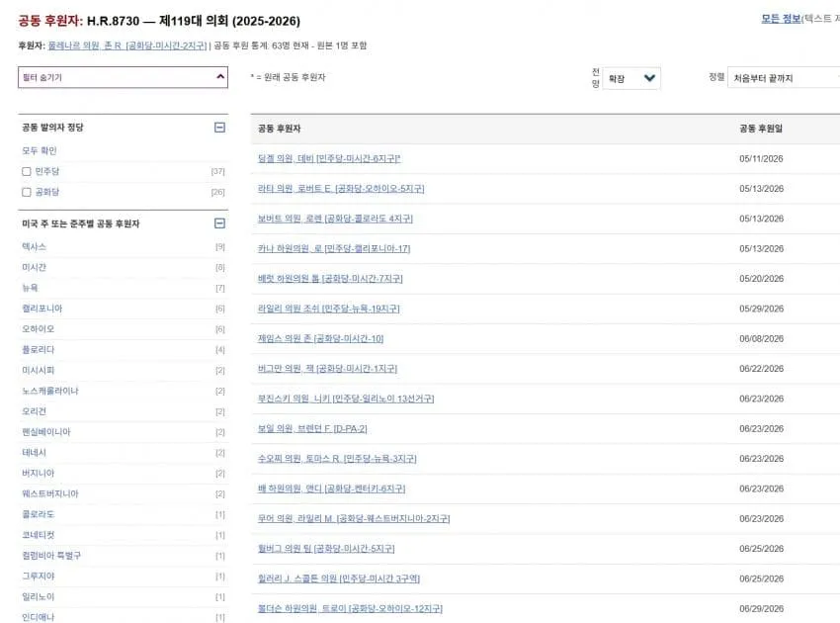Filter cosponsors by 오리건
The width and height of the screenshot is (840, 623).
tap(34, 411)
